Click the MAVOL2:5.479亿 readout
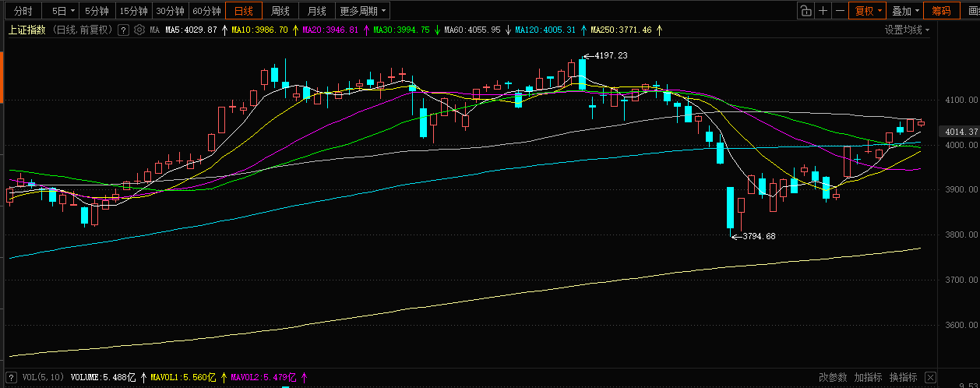Viewport: 980px width, 388px height. click(x=263, y=377)
